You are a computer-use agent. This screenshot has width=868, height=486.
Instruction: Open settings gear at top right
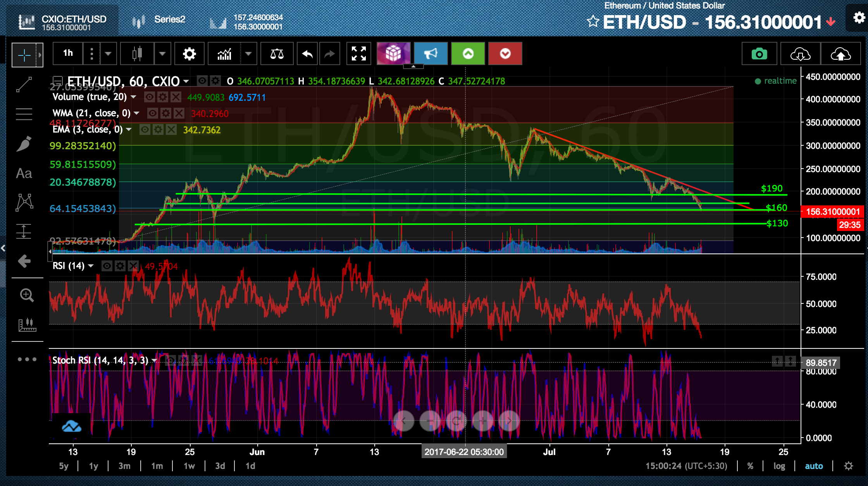point(859,18)
